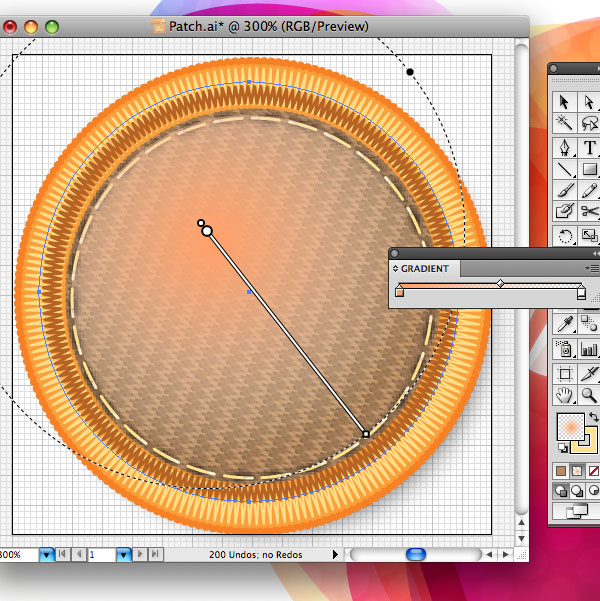Select the Blend tool
The width and height of the screenshot is (600, 601).
(589, 324)
